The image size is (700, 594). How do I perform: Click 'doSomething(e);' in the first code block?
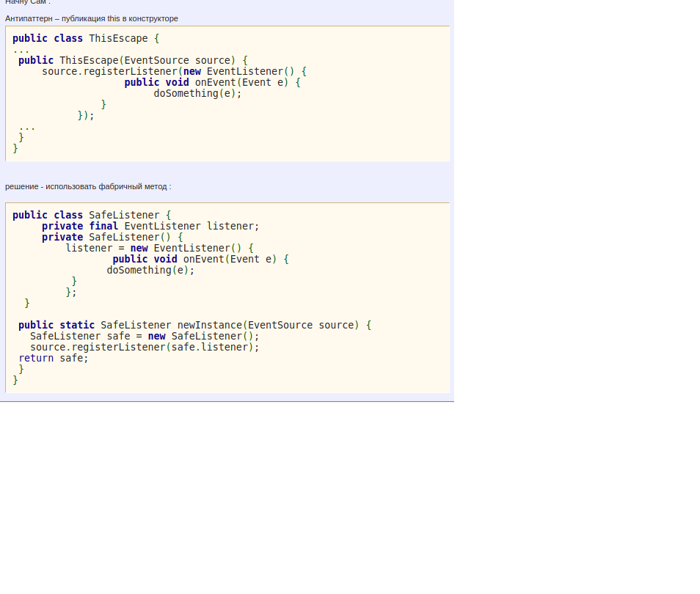click(x=197, y=93)
